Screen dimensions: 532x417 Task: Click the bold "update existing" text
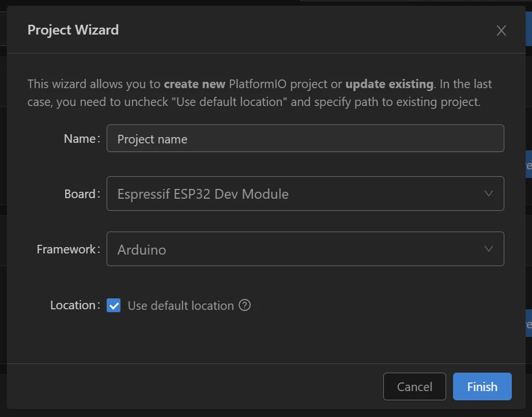[x=389, y=84]
